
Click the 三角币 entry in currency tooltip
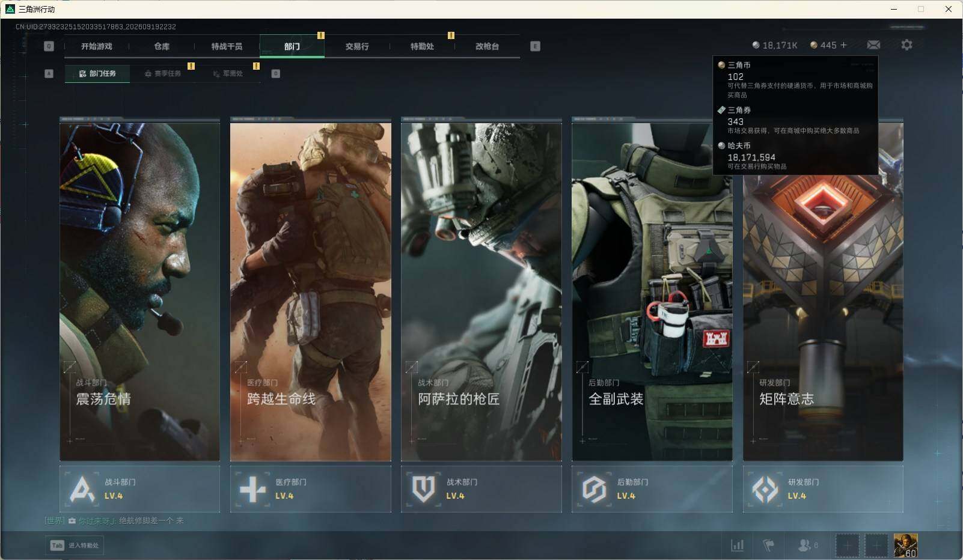tap(795, 79)
